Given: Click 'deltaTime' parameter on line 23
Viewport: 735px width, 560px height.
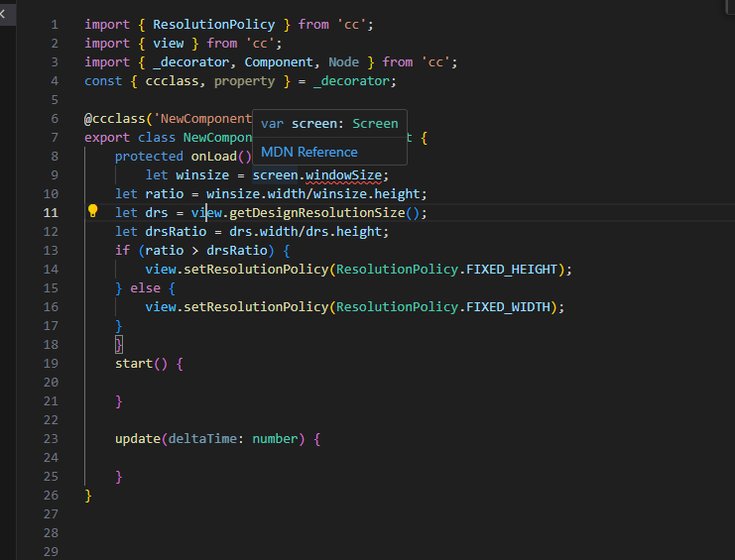Looking at the screenshot, I should 202,439.
